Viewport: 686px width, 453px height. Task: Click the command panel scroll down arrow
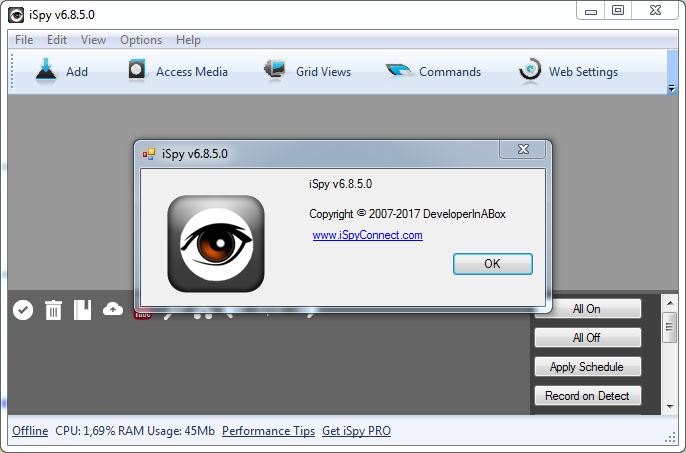tap(670, 407)
